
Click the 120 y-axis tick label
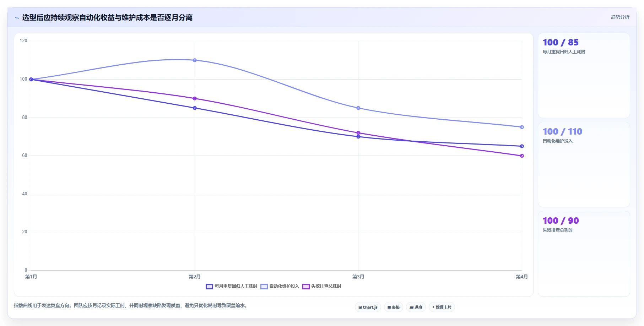23,41
